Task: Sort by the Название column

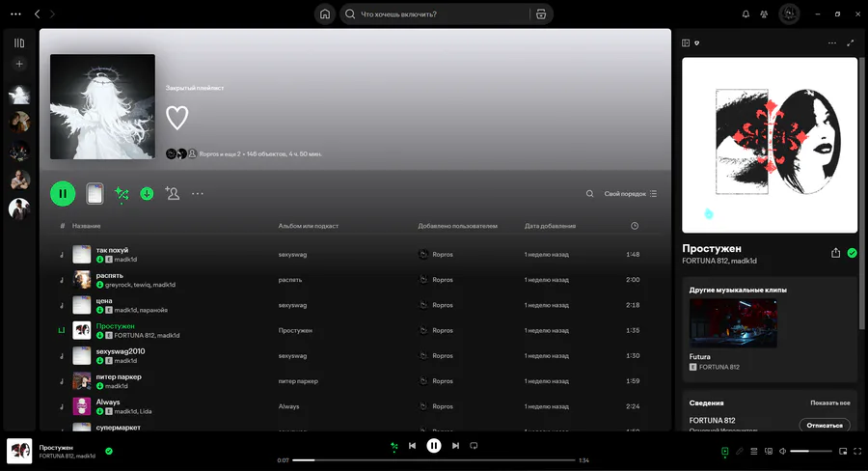Action: click(87, 226)
